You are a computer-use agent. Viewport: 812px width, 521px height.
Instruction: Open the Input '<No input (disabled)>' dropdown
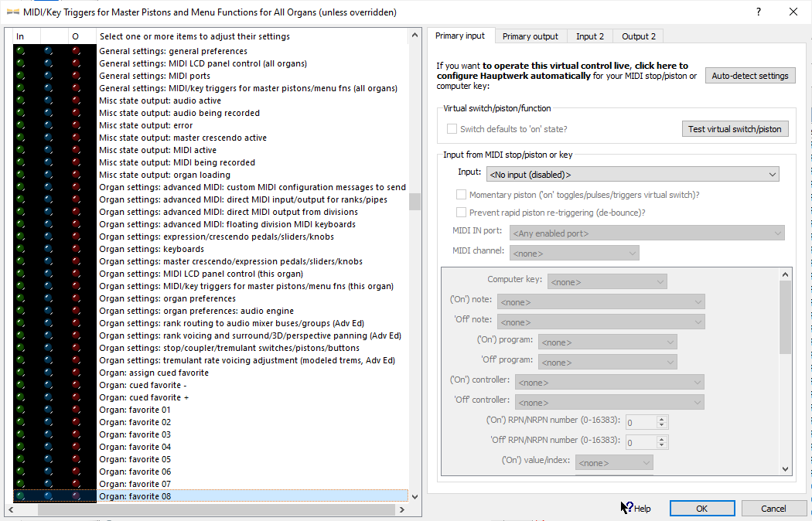pos(632,175)
